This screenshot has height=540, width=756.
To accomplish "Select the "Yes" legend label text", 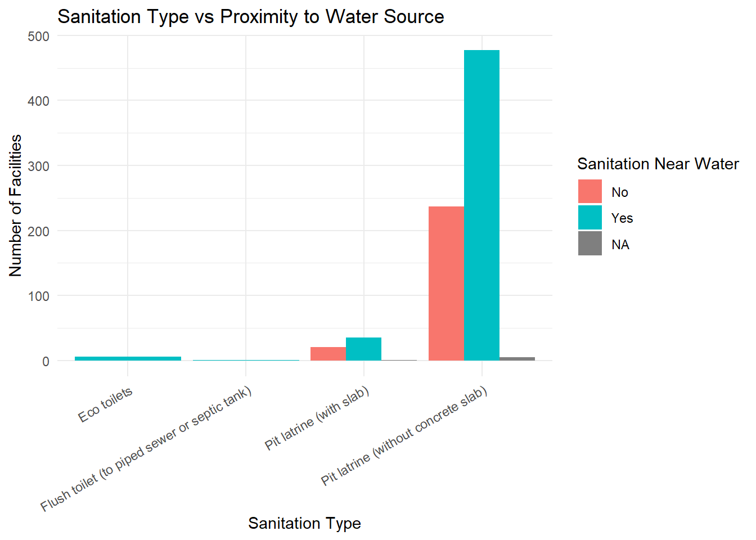I will point(622,218).
